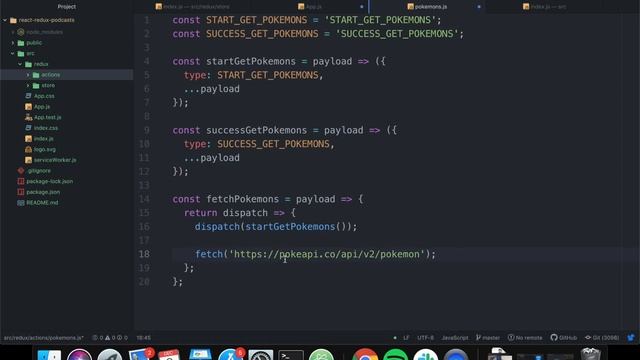Select the pokemons.js tab

427,7
